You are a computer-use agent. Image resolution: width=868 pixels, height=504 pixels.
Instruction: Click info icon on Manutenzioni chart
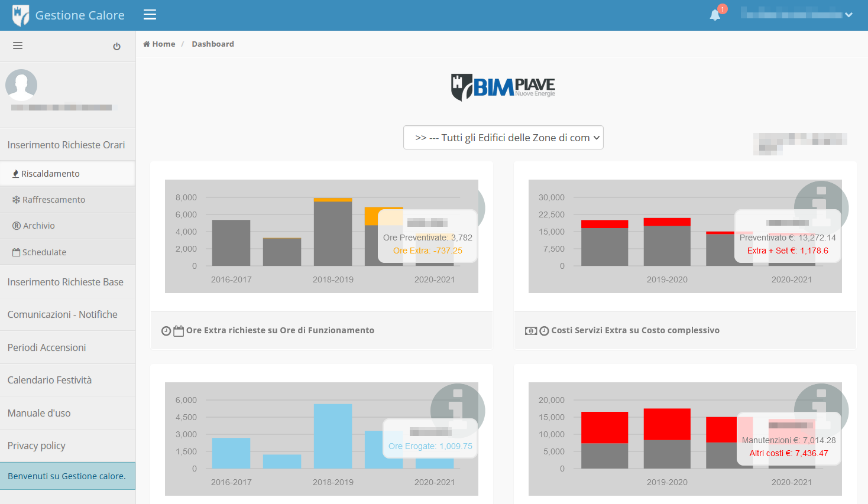pos(821,411)
